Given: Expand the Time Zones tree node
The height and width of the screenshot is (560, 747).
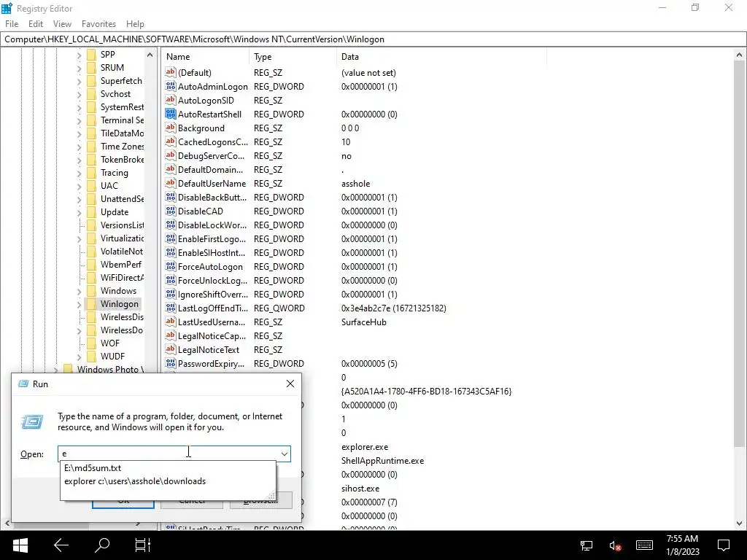Looking at the screenshot, I should coord(79,147).
